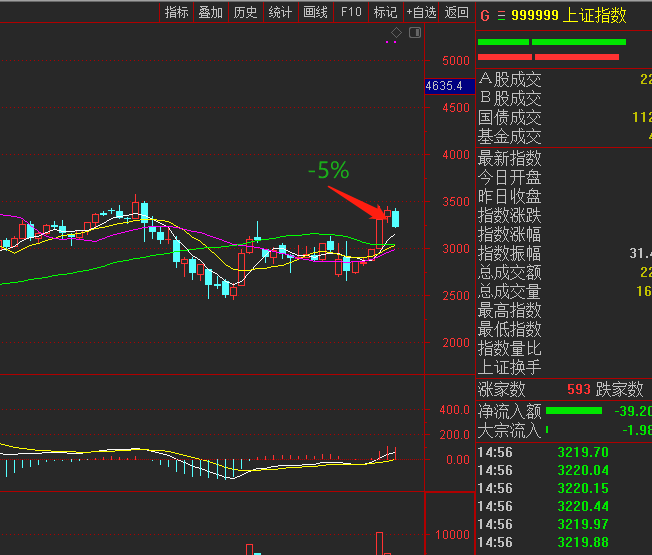Click the 4635.4 price marker on axis
This screenshot has width=652, height=555.
pyautogui.click(x=444, y=86)
